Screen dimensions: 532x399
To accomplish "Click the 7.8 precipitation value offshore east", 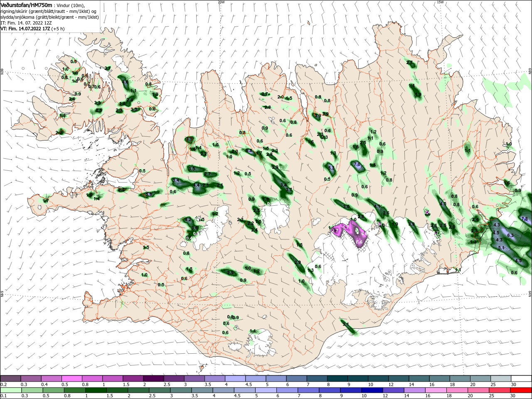I will coord(524,219).
